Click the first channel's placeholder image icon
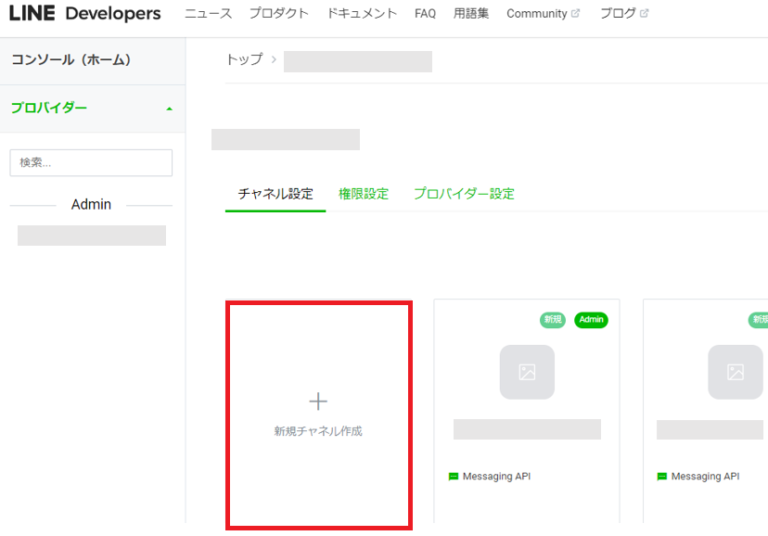 tap(527, 372)
